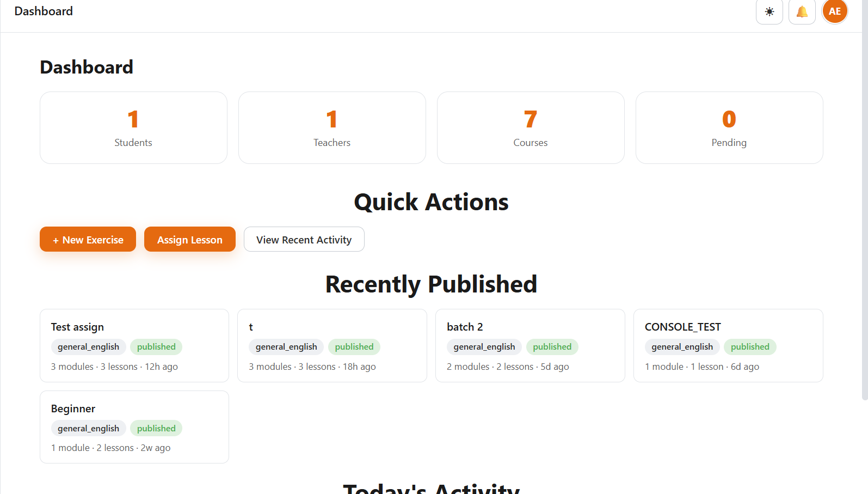The height and width of the screenshot is (494, 868).
Task: Click '1 module · 2 lessons · 2w ago' text
Action: point(110,448)
